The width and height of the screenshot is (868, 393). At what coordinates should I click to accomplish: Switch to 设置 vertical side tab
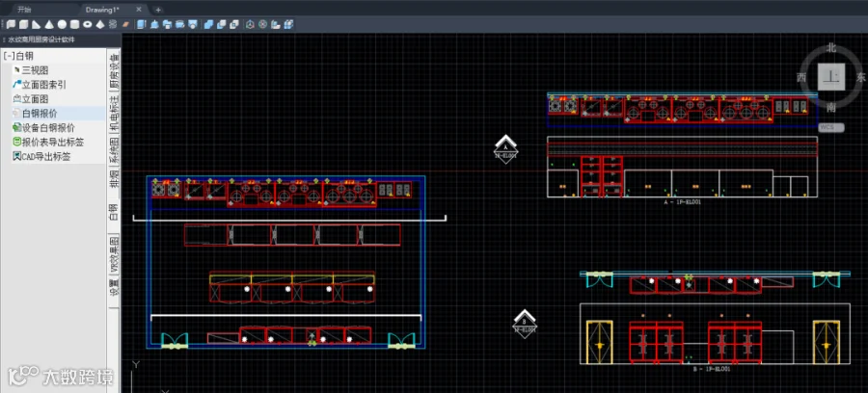pyautogui.click(x=114, y=289)
